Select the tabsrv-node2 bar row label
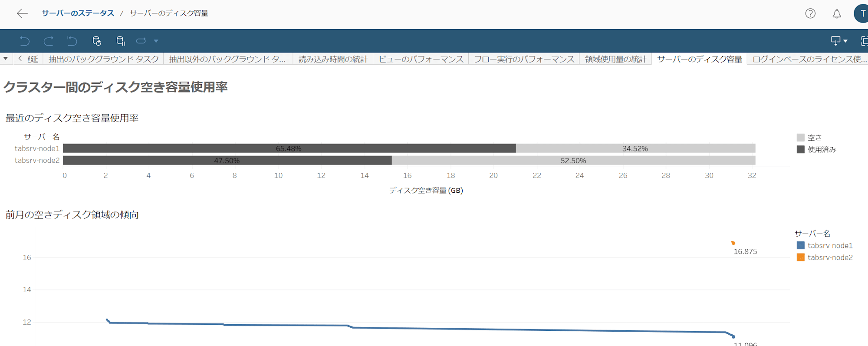This screenshot has width=868, height=346. [x=37, y=160]
